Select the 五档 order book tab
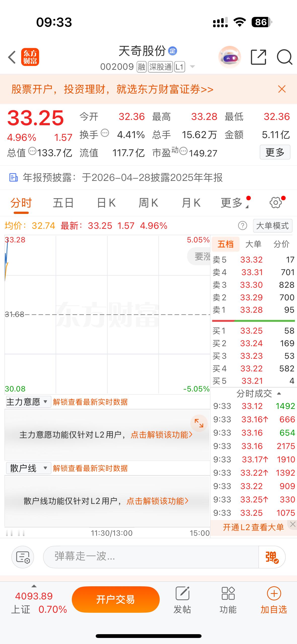The image size is (297, 644). (x=225, y=244)
